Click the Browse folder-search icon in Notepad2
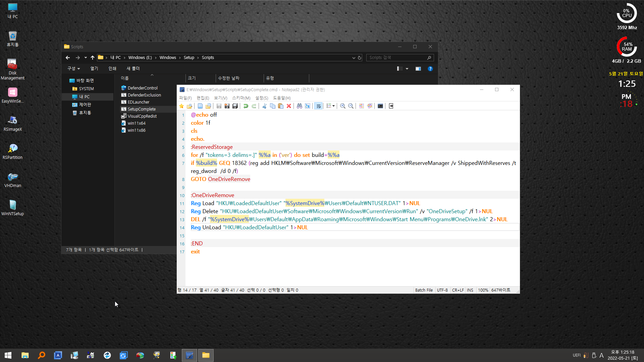 (x=190, y=106)
